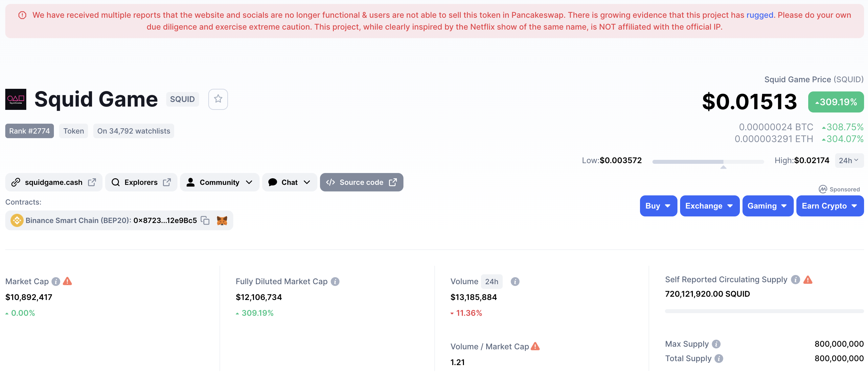Expand the Chat dropdown
The image size is (868, 373).
pyautogui.click(x=289, y=183)
